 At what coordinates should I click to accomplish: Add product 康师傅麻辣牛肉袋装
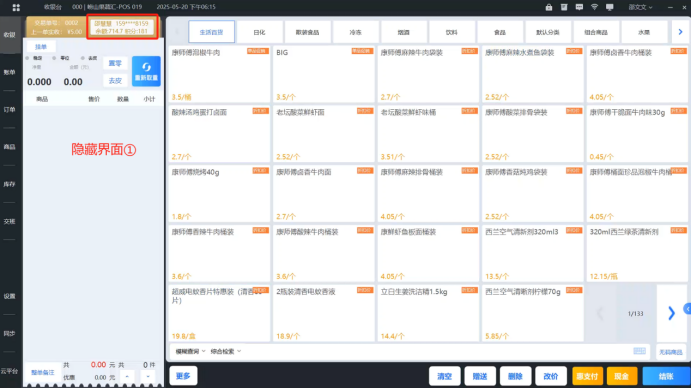click(428, 74)
